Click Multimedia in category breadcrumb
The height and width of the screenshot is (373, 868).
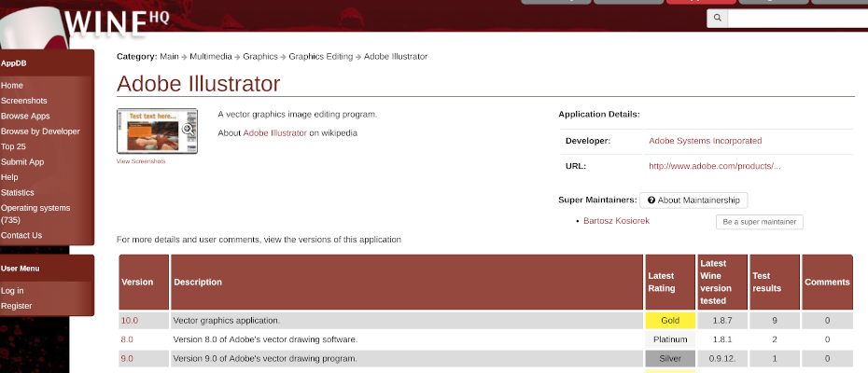[211, 57]
